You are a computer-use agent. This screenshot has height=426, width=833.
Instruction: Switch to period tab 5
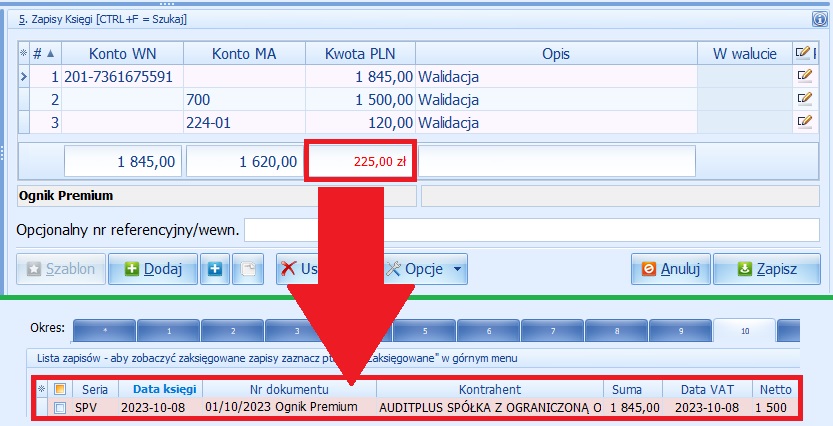coord(424,330)
